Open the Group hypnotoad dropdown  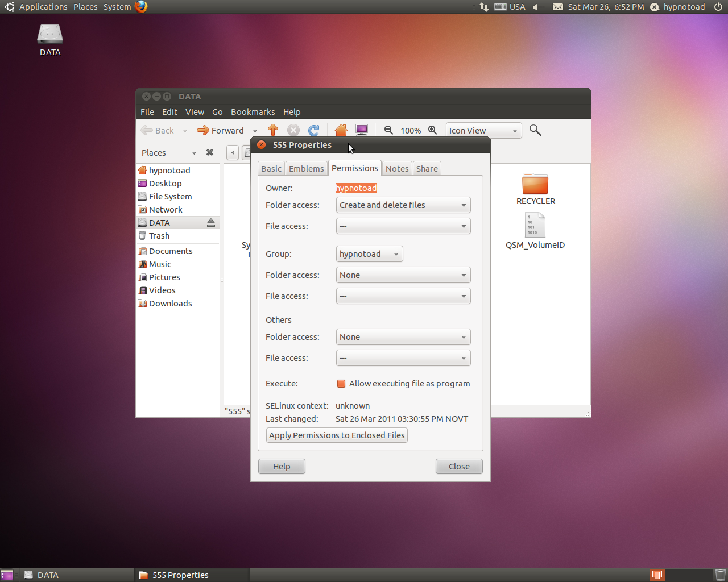tap(369, 254)
